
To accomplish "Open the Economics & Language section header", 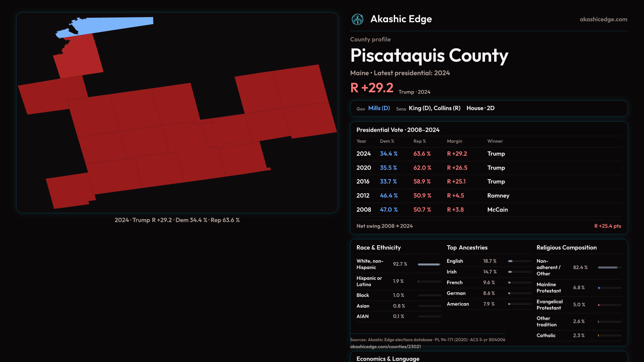I will (388, 359).
